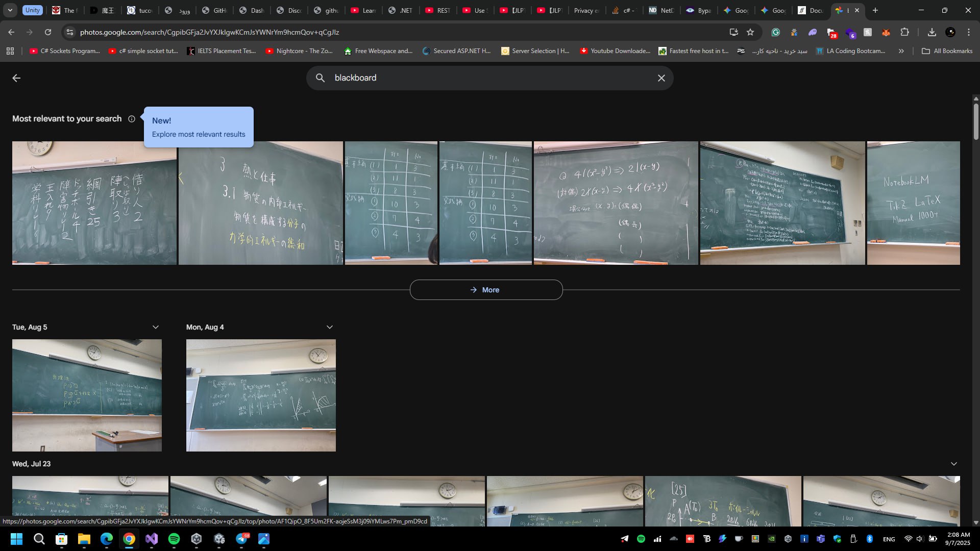Screen dimensions: 980x551
Task: Open the Privacy browser tab
Action: tap(586, 10)
